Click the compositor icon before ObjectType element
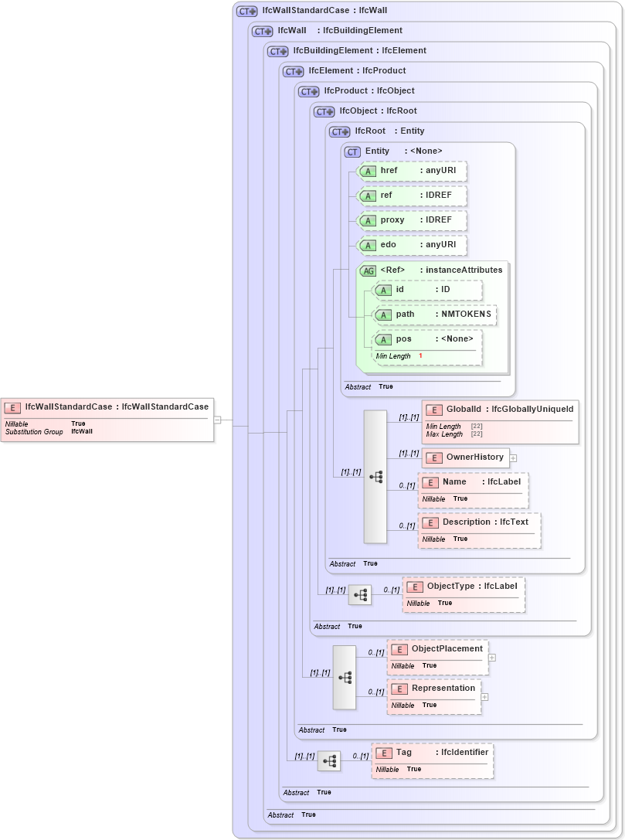 click(x=359, y=594)
